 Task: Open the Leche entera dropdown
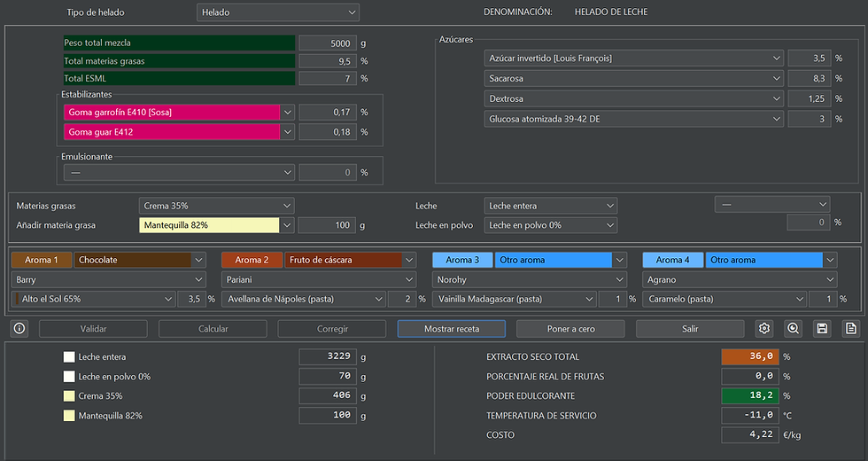pyautogui.click(x=551, y=206)
